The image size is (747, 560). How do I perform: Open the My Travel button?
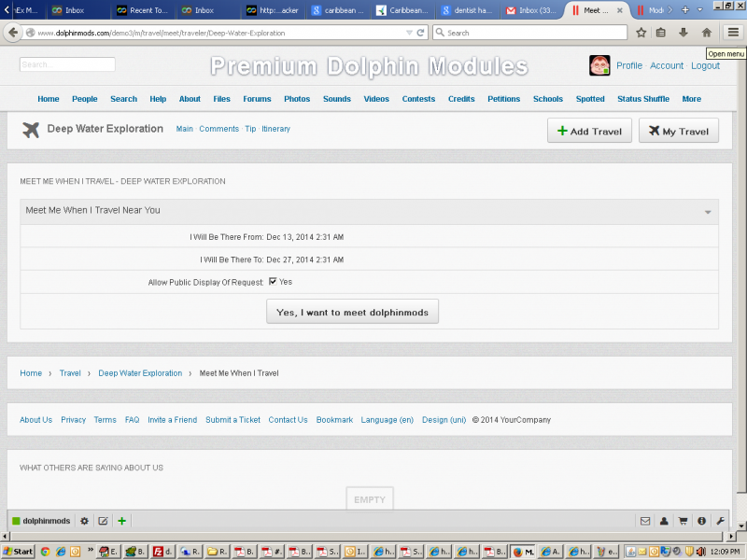point(679,131)
